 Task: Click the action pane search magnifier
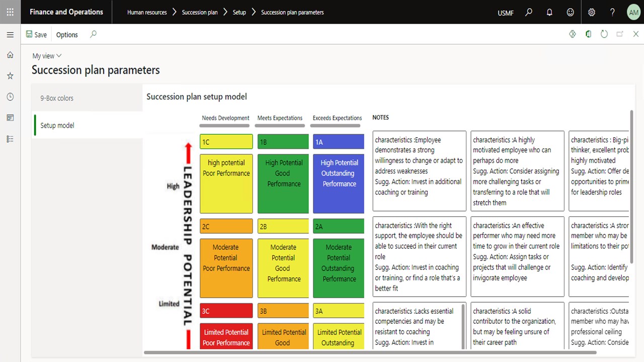(93, 34)
